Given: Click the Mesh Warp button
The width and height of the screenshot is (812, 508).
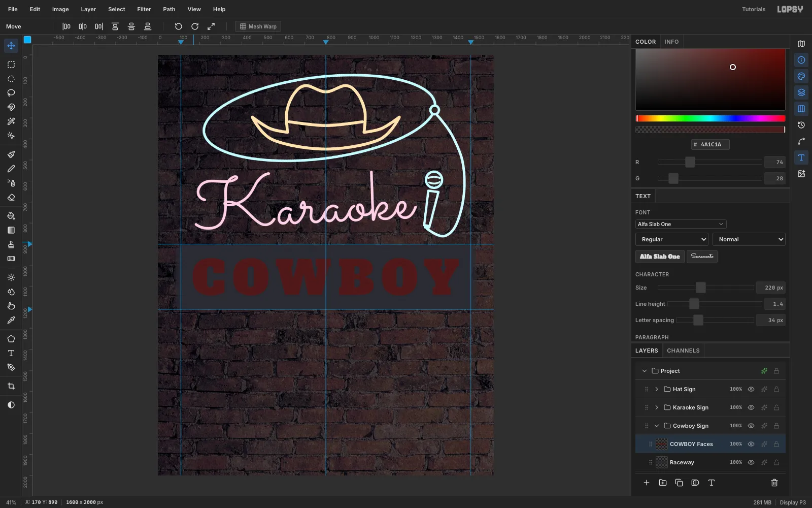Looking at the screenshot, I should tap(258, 26).
